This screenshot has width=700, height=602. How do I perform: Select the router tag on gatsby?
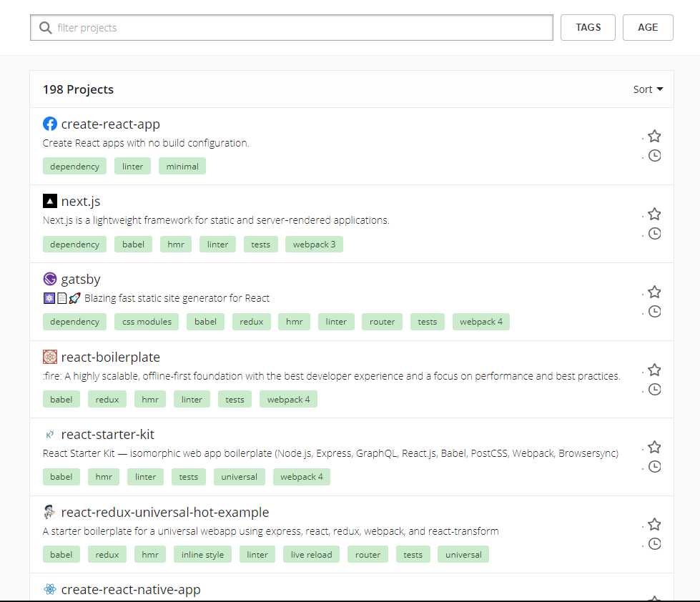382,322
